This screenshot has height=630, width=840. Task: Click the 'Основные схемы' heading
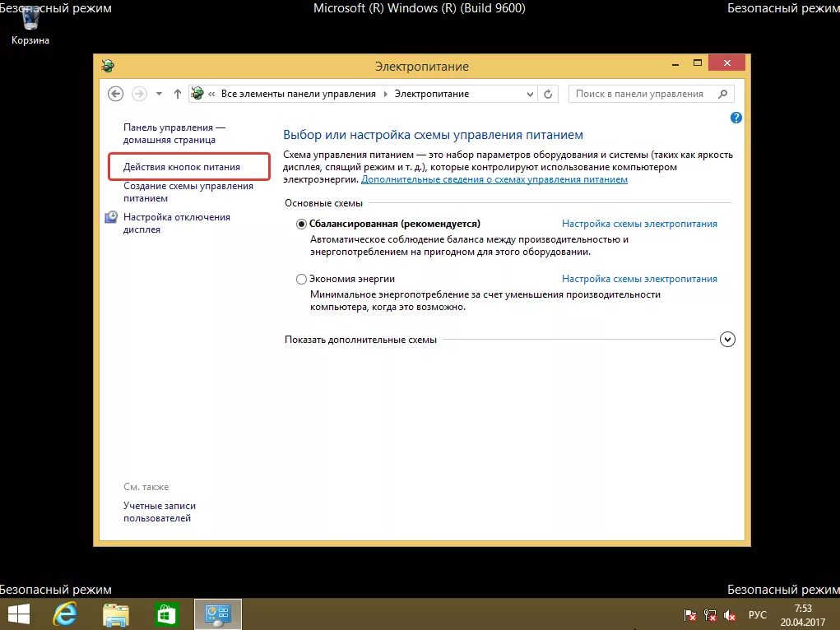323,203
